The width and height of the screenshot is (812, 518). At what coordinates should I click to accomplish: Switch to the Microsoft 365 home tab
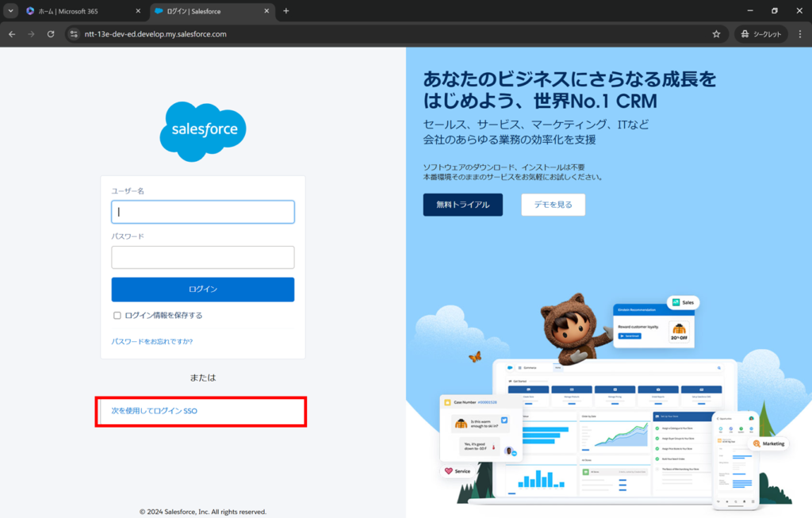[x=78, y=11]
